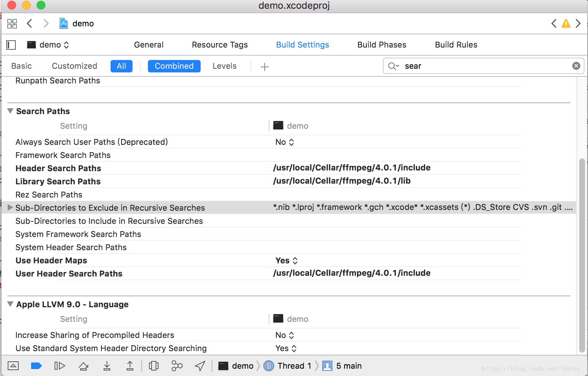Select System Header Search Paths row
Image resolution: width=588 pixels, height=376 pixels.
click(71, 248)
